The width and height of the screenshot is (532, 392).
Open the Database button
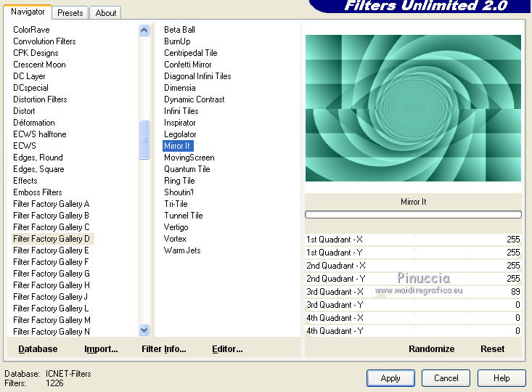click(x=38, y=349)
